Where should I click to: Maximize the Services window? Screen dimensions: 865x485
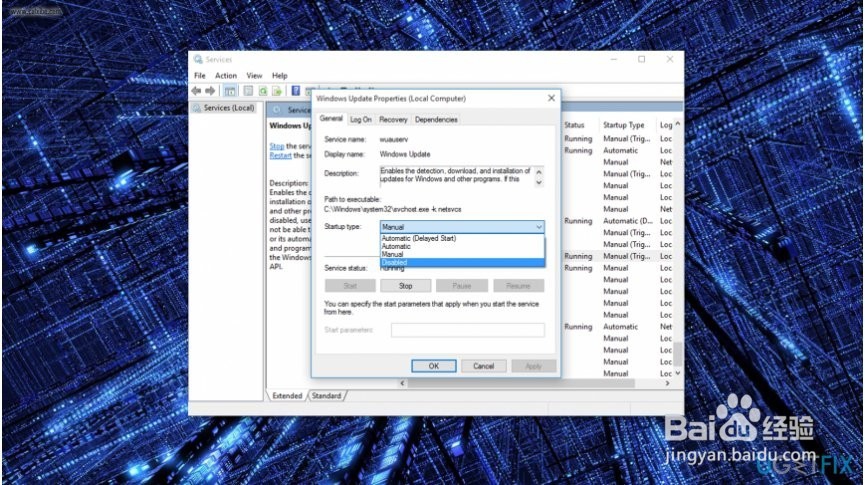pos(642,59)
